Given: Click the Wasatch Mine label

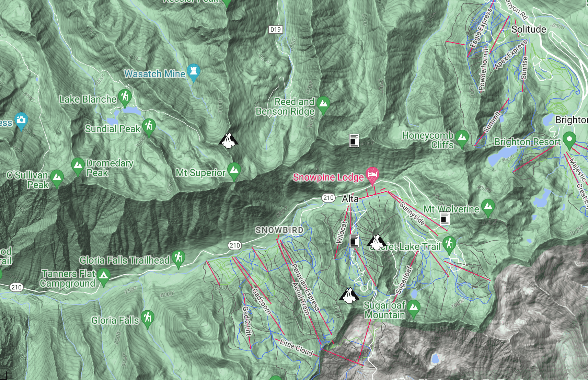Looking at the screenshot, I should (154, 74).
